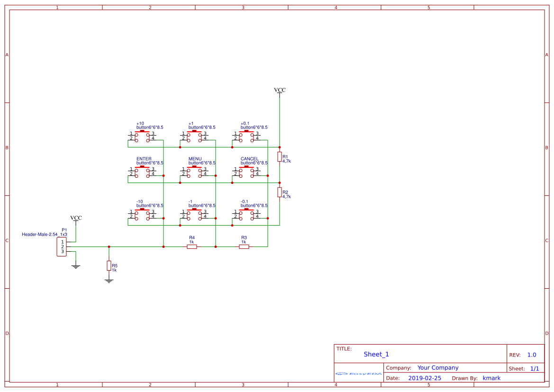Select resistor R5 1k near ground
Viewport: 554px width, 392px height.
109,266
